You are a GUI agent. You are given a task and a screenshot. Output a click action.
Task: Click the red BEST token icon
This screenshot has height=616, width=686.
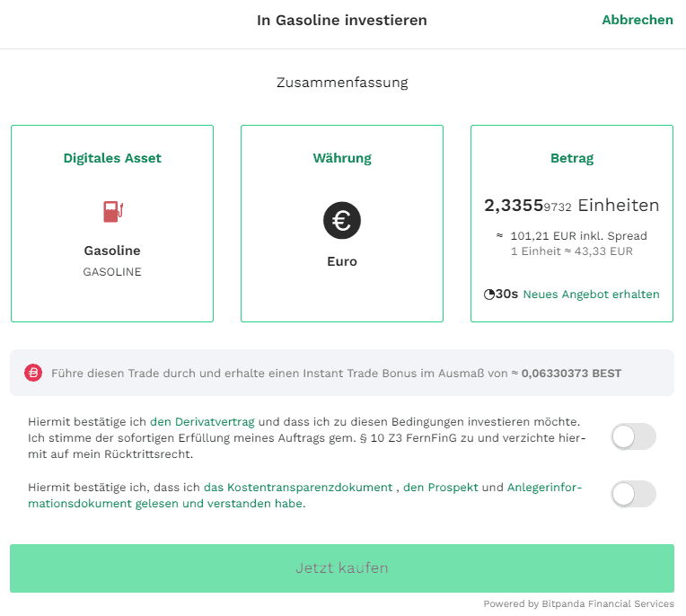(x=33, y=373)
